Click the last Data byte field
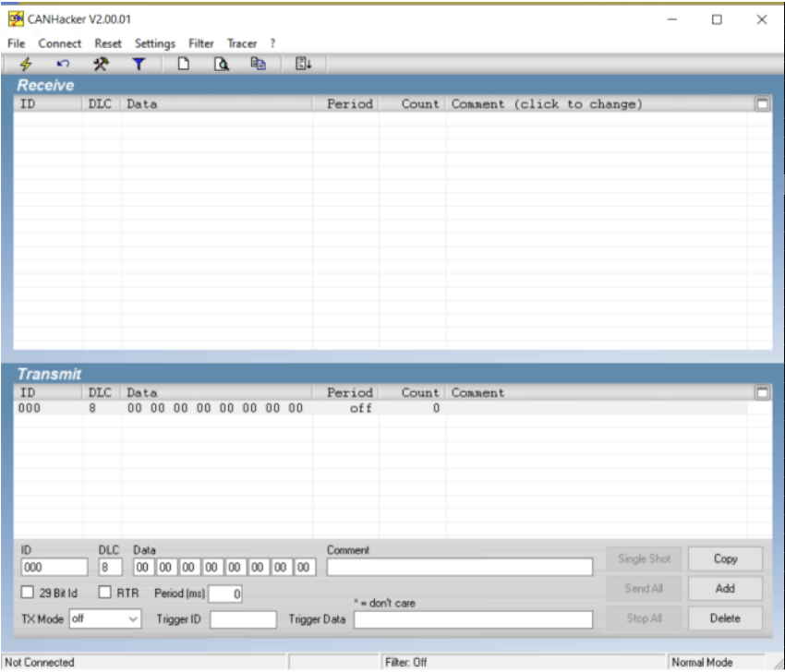The height and width of the screenshot is (672, 785). pyautogui.click(x=305, y=568)
